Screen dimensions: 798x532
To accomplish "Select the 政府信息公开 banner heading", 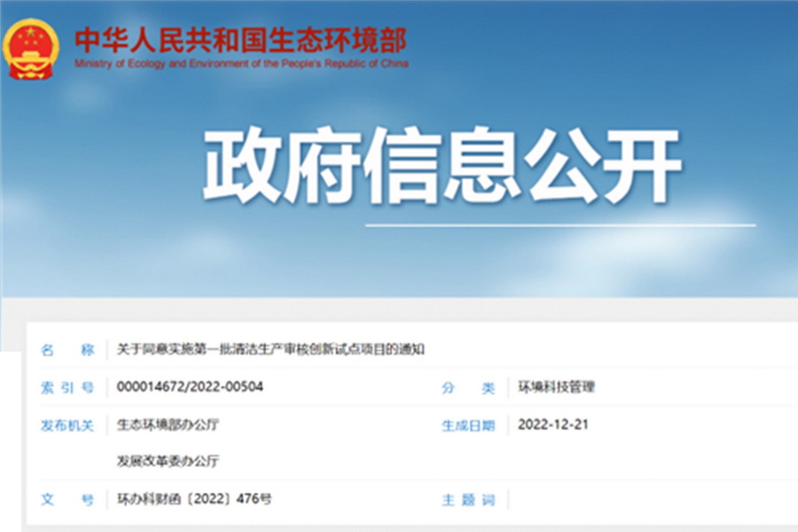I will tap(442, 167).
